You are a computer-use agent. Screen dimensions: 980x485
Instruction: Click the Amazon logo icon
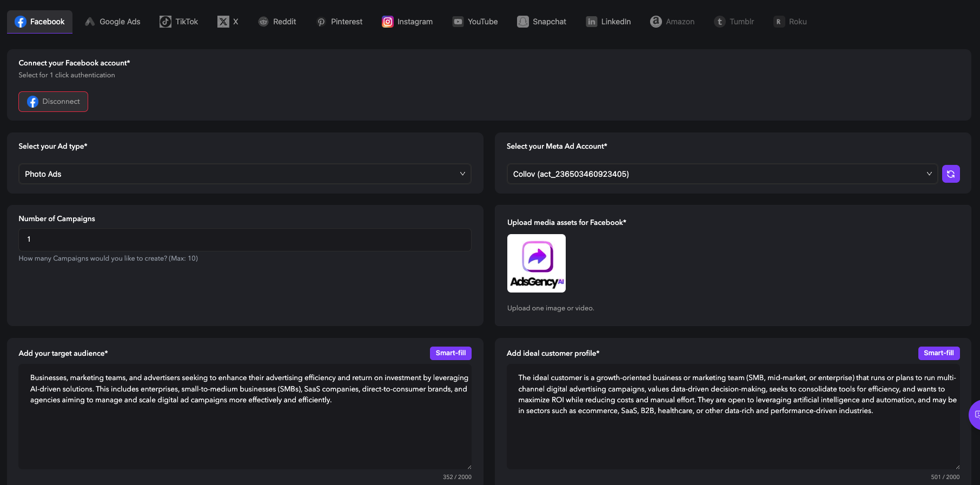(x=656, y=22)
